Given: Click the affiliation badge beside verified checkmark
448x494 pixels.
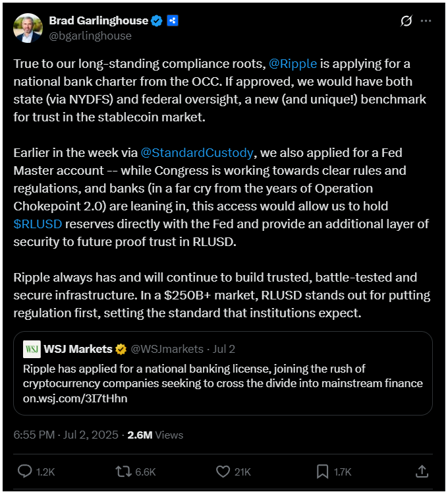Looking at the screenshot, I should [173, 21].
